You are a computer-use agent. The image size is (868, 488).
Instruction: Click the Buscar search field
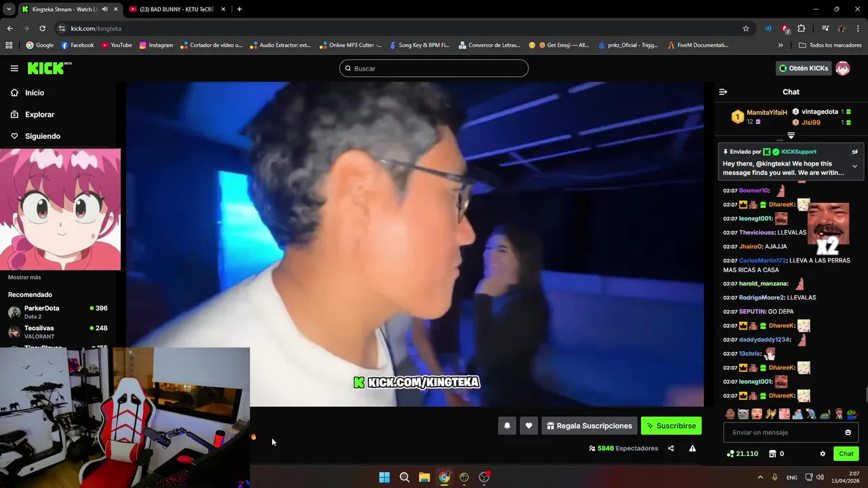click(434, 68)
